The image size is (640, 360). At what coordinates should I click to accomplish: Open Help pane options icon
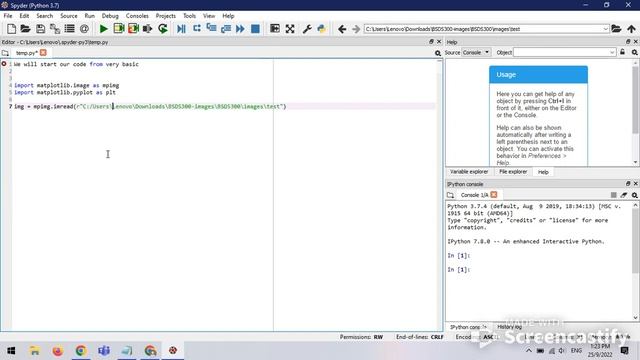[x=635, y=52]
